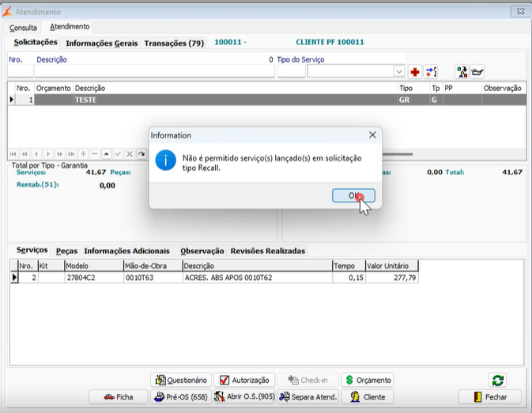
Task: Click the Ficha button
Action: click(x=119, y=396)
